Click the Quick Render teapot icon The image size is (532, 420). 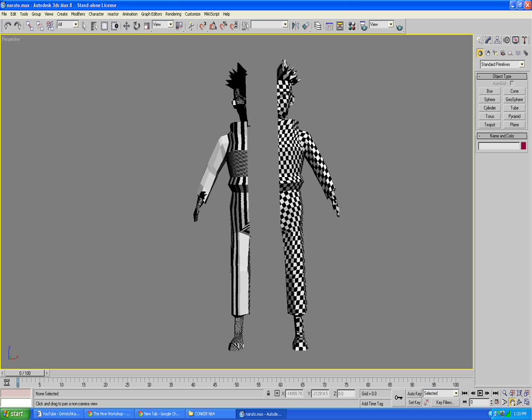coord(399,27)
